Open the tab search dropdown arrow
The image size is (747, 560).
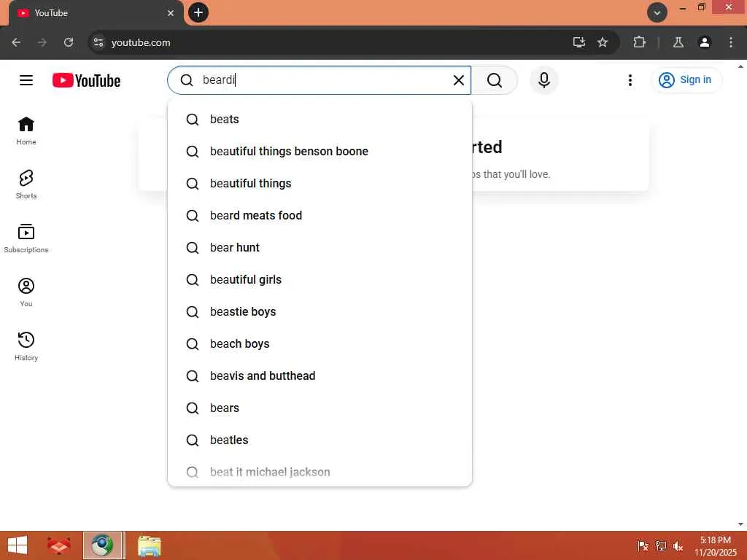click(x=657, y=12)
